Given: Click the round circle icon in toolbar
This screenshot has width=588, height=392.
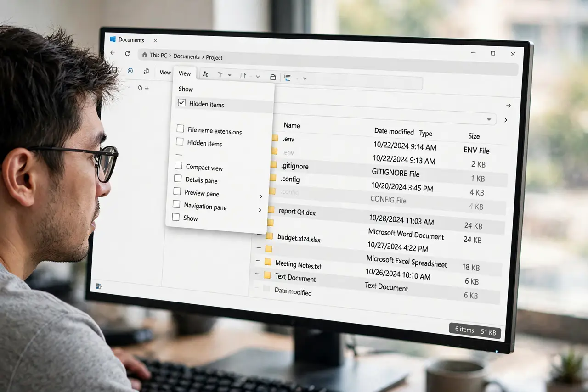Looking at the screenshot, I should [x=130, y=71].
